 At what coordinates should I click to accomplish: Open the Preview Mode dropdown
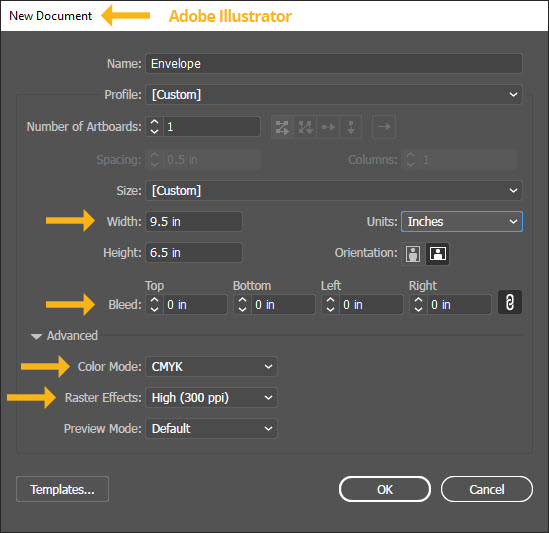coord(211,428)
